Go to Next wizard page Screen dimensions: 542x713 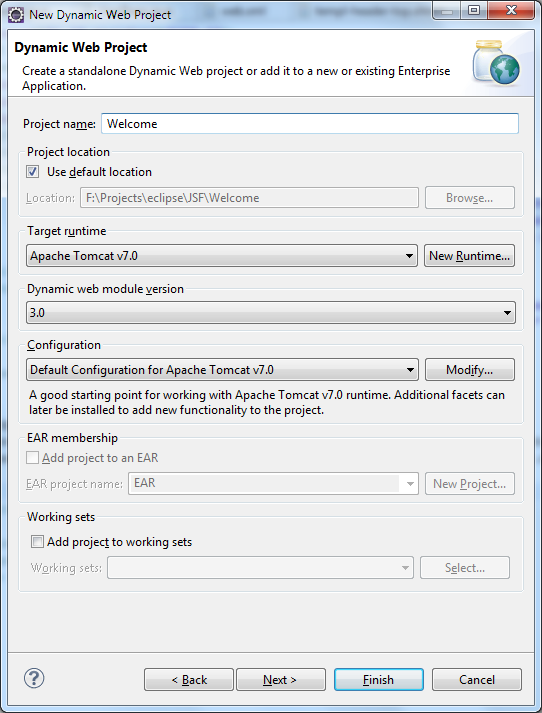281,679
